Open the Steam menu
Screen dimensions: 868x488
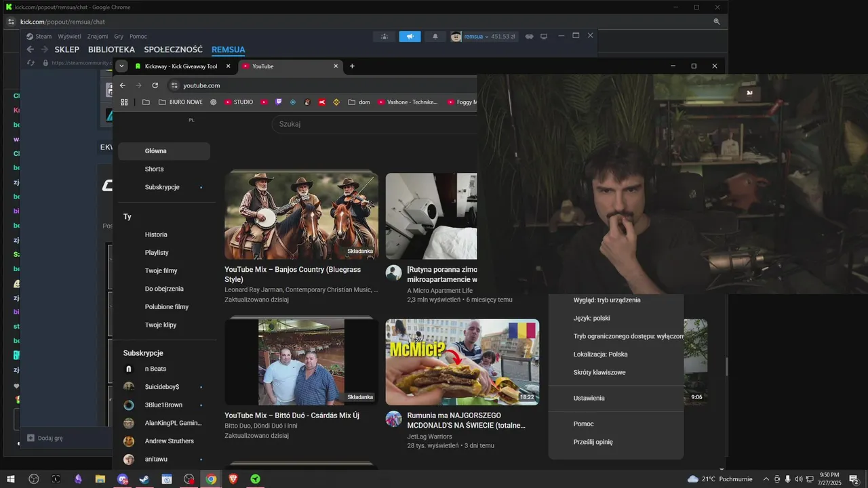[x=39, y=37]
